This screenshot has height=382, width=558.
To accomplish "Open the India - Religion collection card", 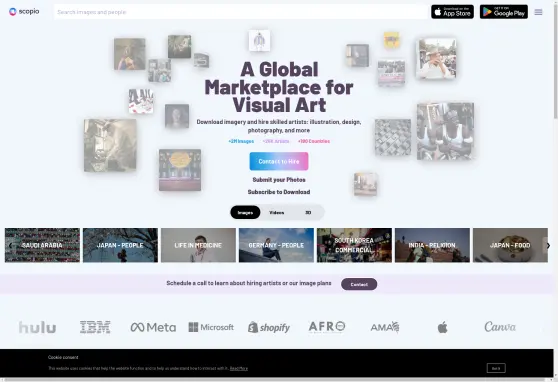I will coord(432,245).
